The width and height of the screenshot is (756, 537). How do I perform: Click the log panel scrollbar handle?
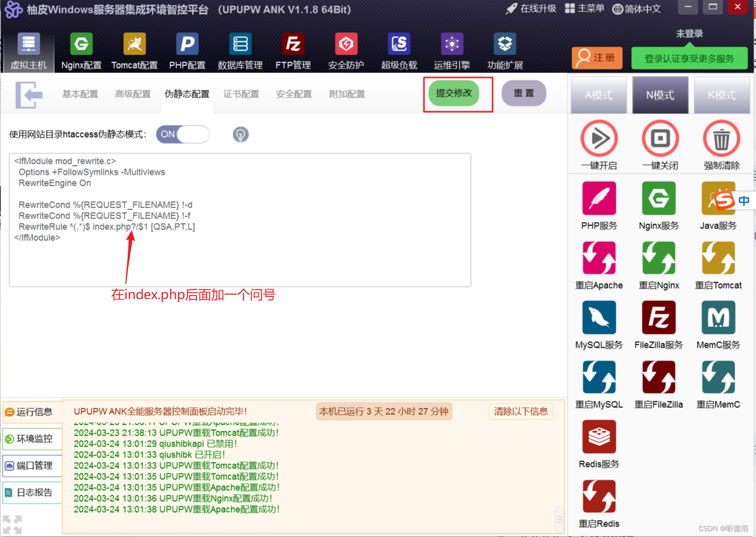point(559,520)
